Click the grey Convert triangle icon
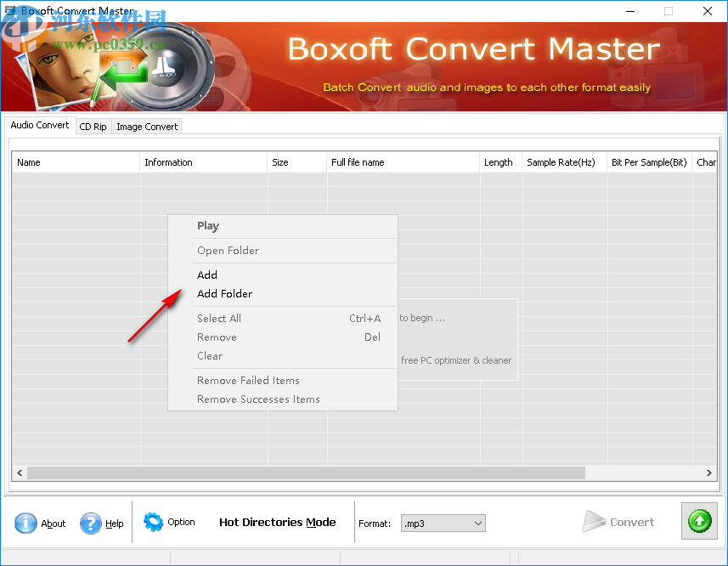The height and width of the screenshot is (566, 728). pyautogui.click(x=595, y=521)
